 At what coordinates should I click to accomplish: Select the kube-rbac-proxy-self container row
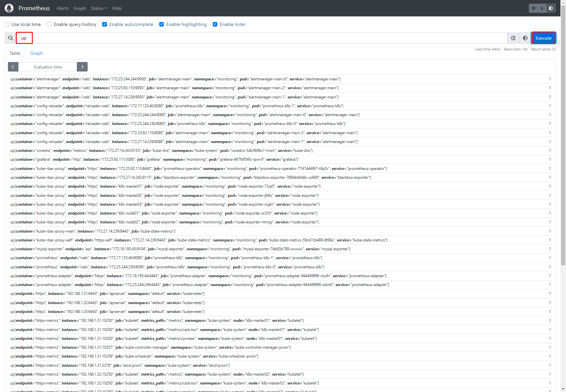(280, 240)
